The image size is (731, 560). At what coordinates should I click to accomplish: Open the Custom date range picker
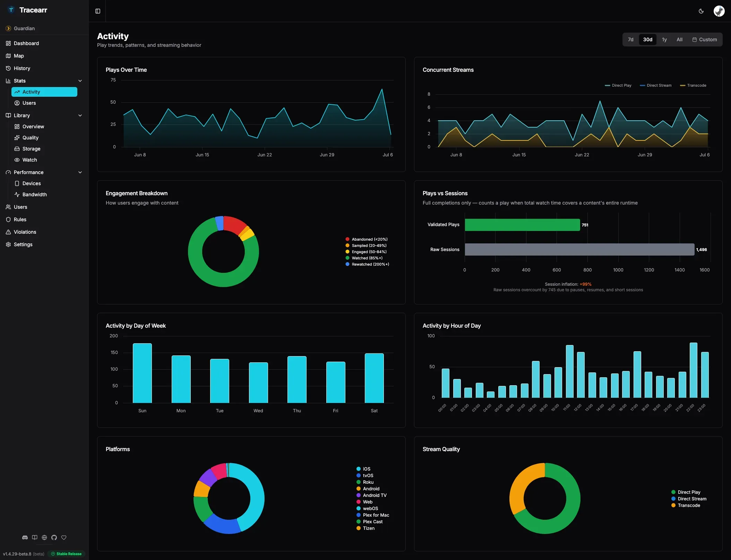(x=705, y=40)
